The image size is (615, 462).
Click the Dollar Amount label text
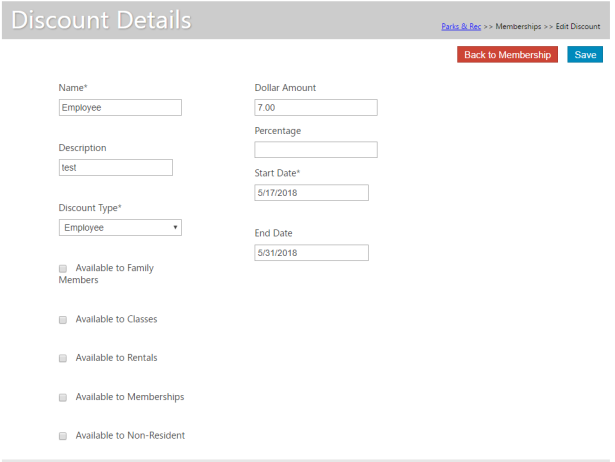[x=285, y=88]
